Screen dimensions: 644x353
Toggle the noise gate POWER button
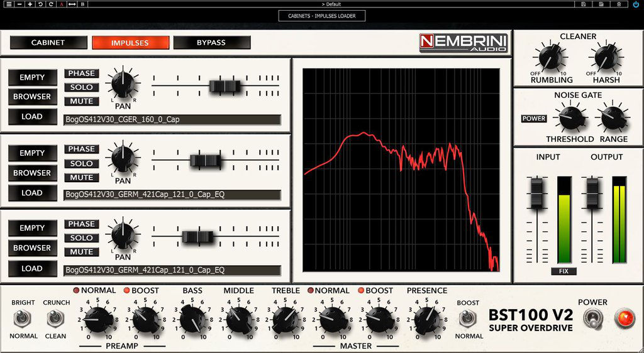[534, 119]
